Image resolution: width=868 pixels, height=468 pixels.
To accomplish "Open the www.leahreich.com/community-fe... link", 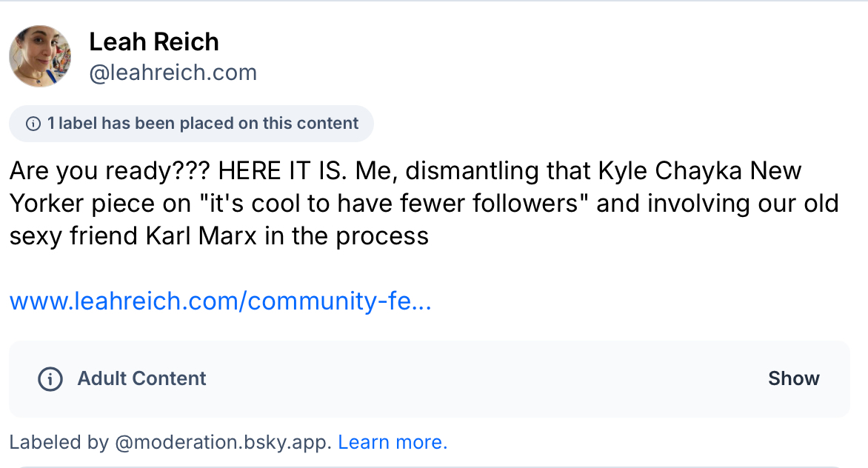I will point(220,301).
